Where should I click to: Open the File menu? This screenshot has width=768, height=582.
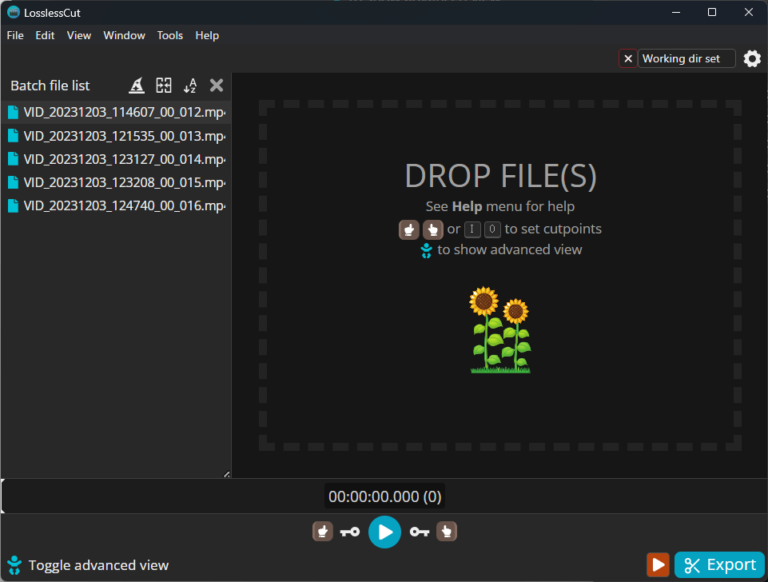coord(15,35)
